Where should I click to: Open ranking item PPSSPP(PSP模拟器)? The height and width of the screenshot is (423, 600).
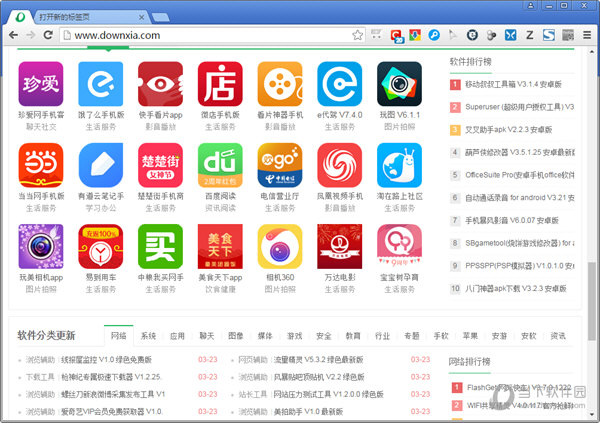click(x=520, y=266)
